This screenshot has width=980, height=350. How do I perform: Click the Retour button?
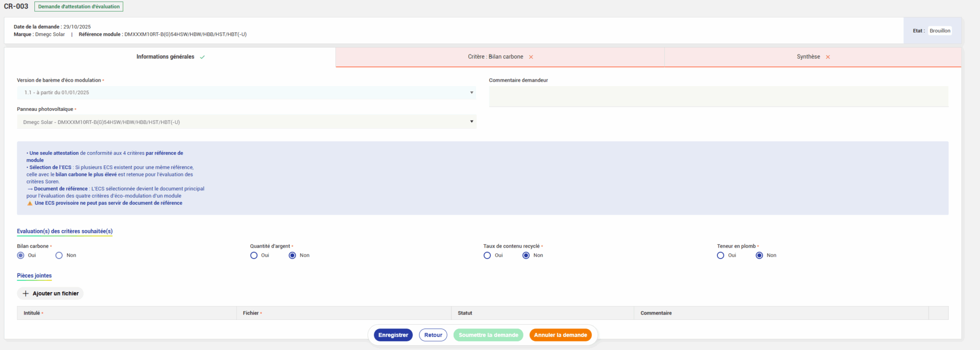point(433,335)
